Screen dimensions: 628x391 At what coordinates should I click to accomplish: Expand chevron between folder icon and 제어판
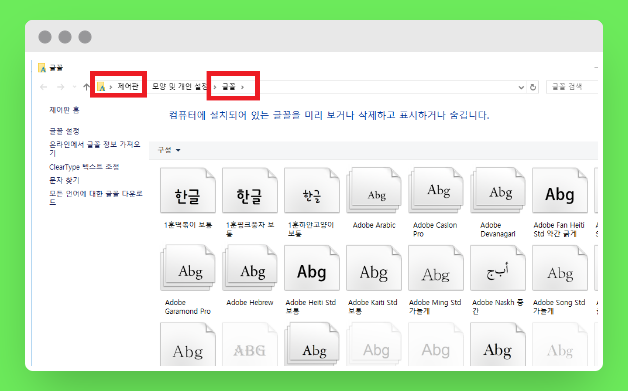tap(111, 87)
